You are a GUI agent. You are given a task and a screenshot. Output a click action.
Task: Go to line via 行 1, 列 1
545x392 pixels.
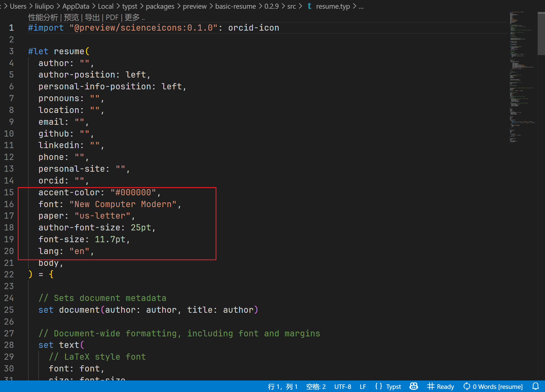tap(282, 387)
